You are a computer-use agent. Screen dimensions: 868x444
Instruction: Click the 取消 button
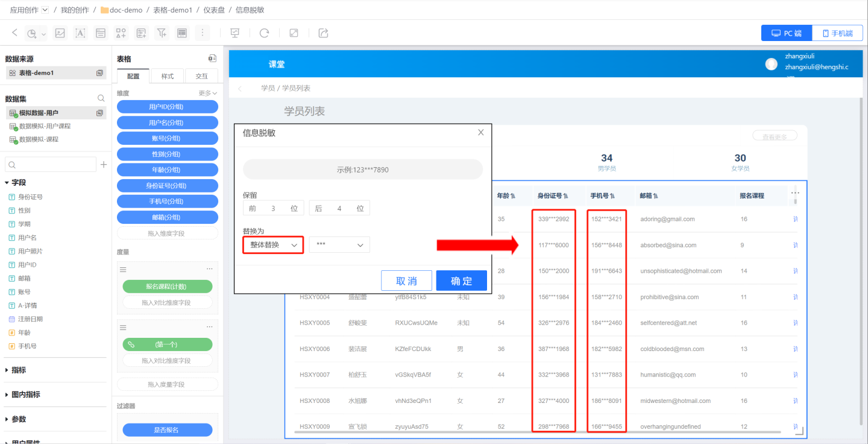pyautogui.click(x=406, y=281)
